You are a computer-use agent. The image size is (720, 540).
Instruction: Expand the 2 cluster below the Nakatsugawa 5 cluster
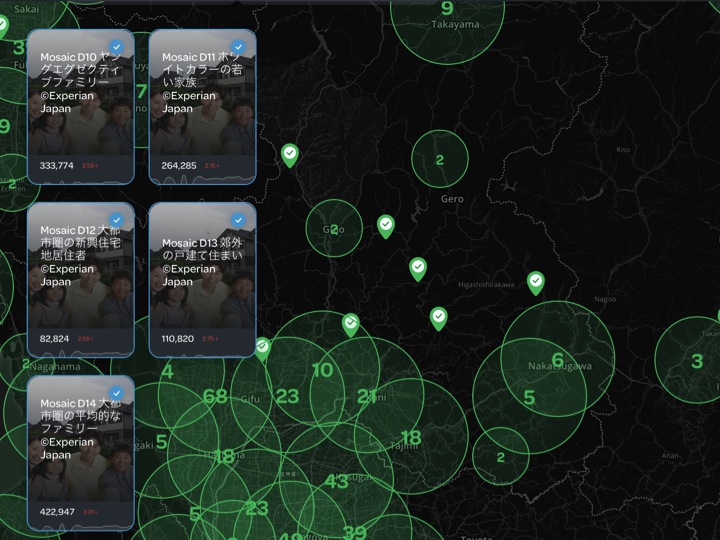pyautogui.click(x=501, y=457)
